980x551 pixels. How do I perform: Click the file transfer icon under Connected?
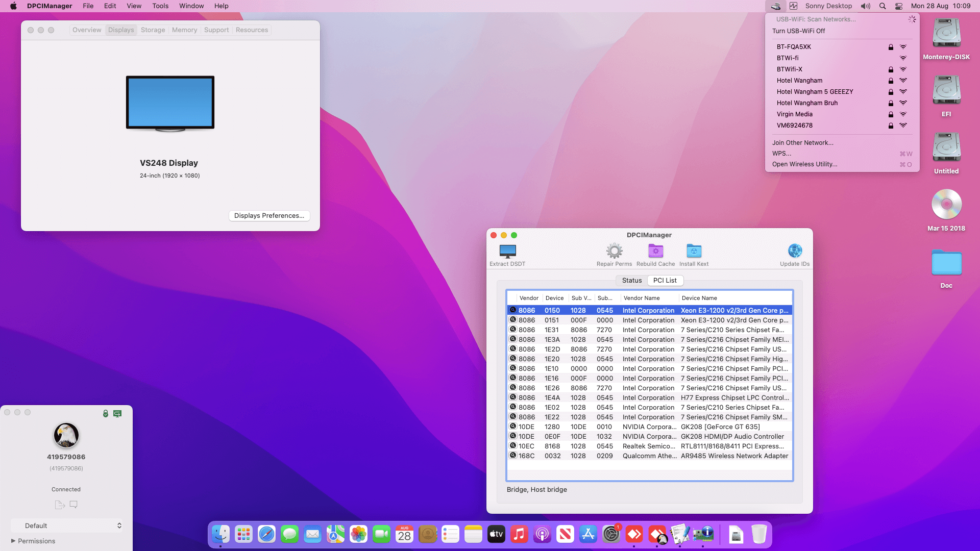point(60,505)
